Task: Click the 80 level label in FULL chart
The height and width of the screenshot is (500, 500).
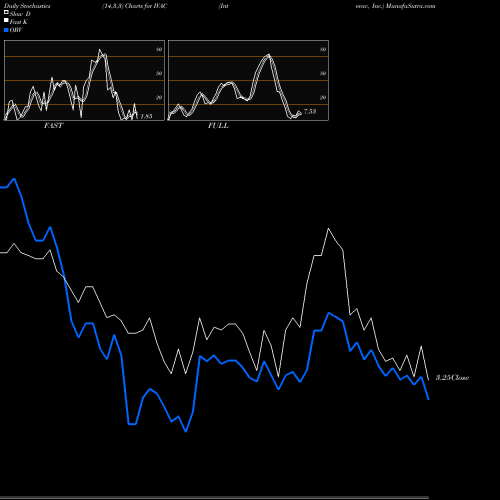Action: (x=323, y=50)
